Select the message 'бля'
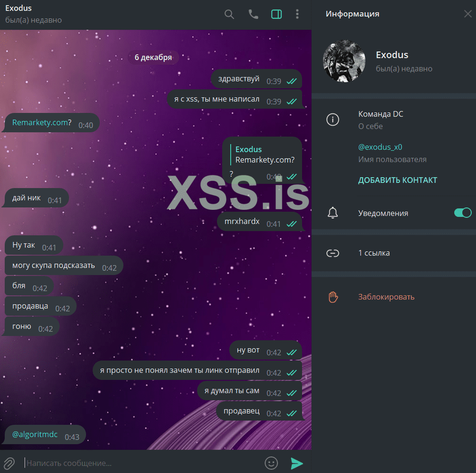Image resolution: width=476 pixels, height=473 pixels. pos(29,286)
